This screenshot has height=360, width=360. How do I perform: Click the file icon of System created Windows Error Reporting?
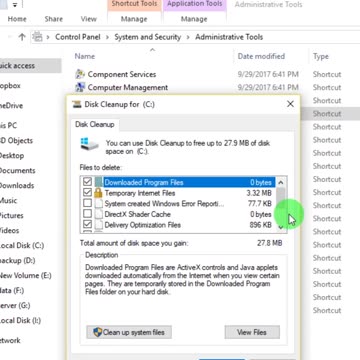coord(98,203)
